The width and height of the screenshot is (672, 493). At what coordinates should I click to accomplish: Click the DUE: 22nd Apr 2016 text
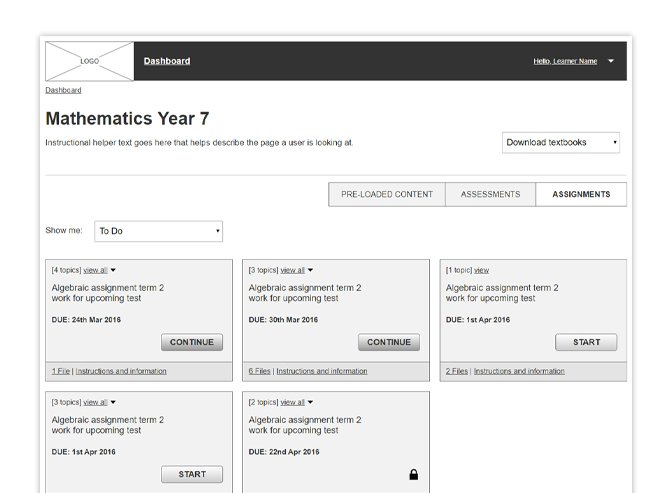pyautogui.click(x=284, y=452)
